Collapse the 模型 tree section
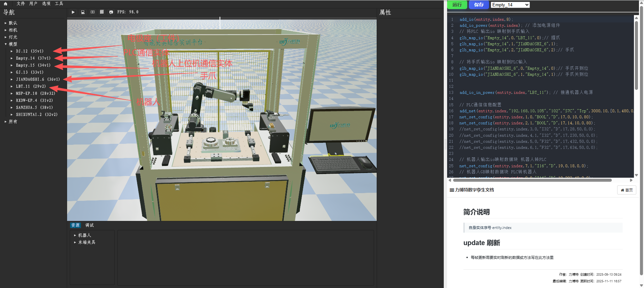 [6, 44]
